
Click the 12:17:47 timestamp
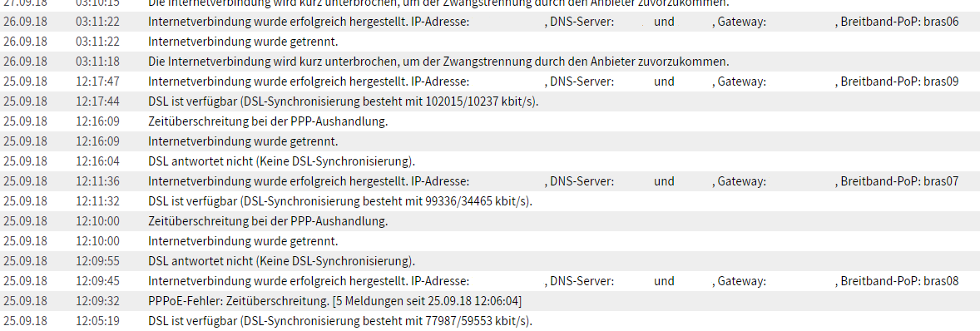point(97,82)
